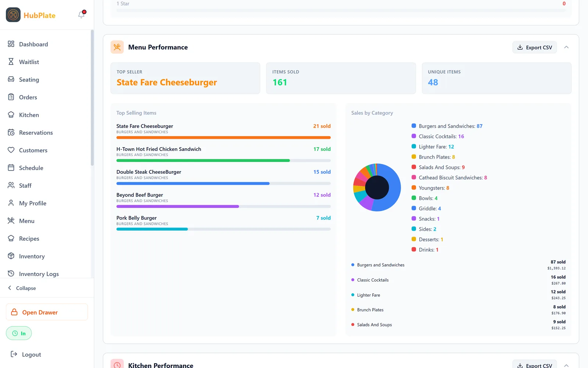
Task: Open Menu utensils icon
Action: tap(11, 221)
